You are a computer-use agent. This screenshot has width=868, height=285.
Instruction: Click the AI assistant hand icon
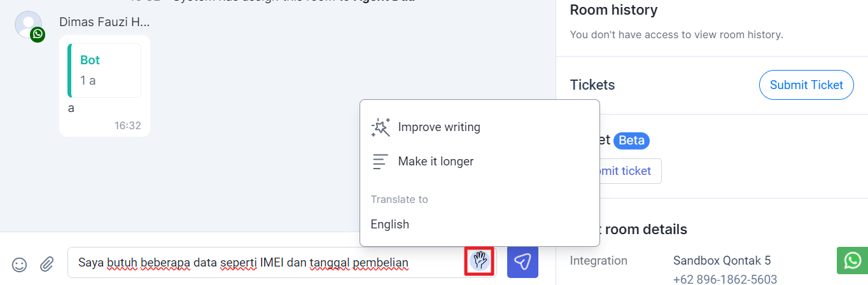[x=480, y=261]
